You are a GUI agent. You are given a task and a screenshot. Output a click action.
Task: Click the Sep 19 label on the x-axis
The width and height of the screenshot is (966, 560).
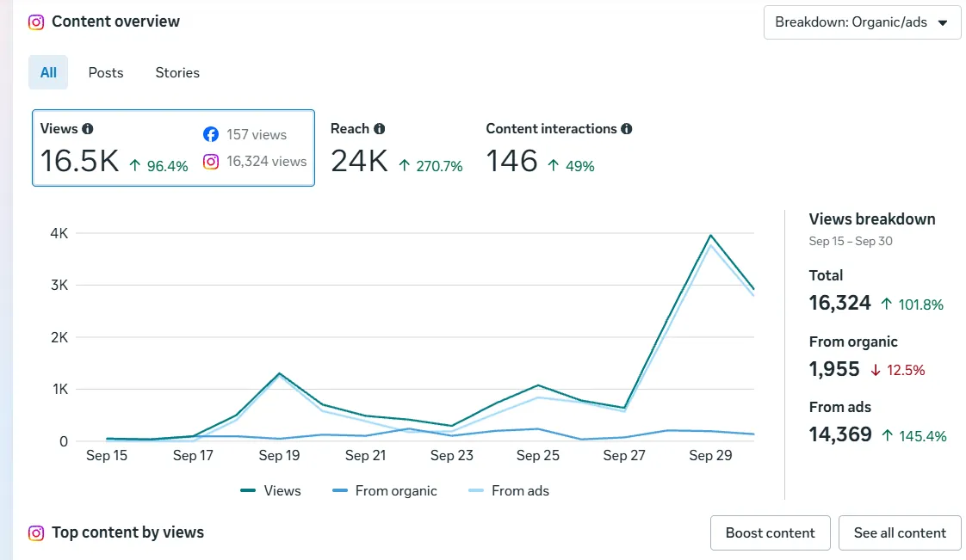[x=279, y=455]
